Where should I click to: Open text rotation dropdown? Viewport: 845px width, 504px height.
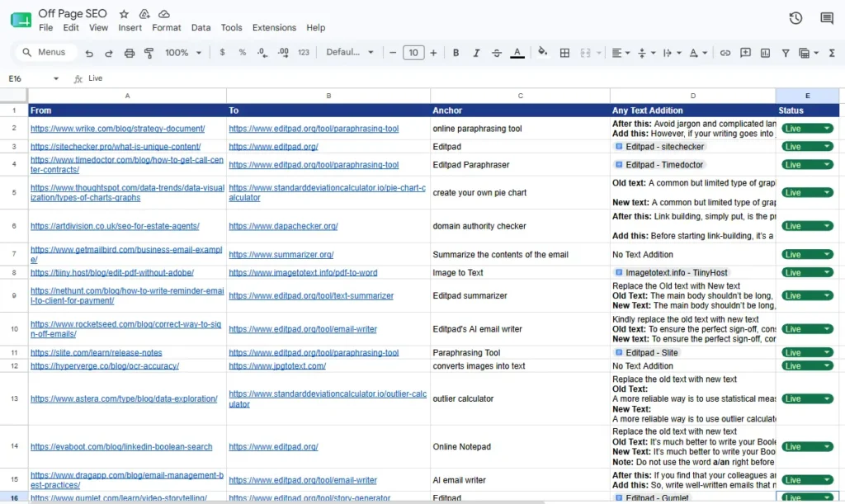pyautogui.click(x=698, y=53)
